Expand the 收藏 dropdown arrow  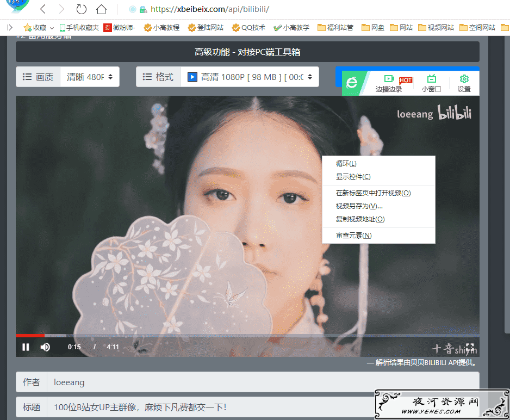point(52,28)
